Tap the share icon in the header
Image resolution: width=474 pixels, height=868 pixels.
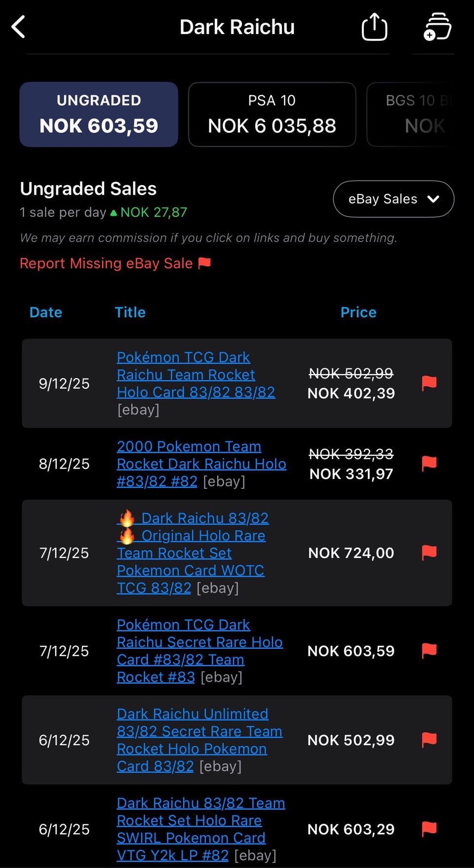[374, 27]
